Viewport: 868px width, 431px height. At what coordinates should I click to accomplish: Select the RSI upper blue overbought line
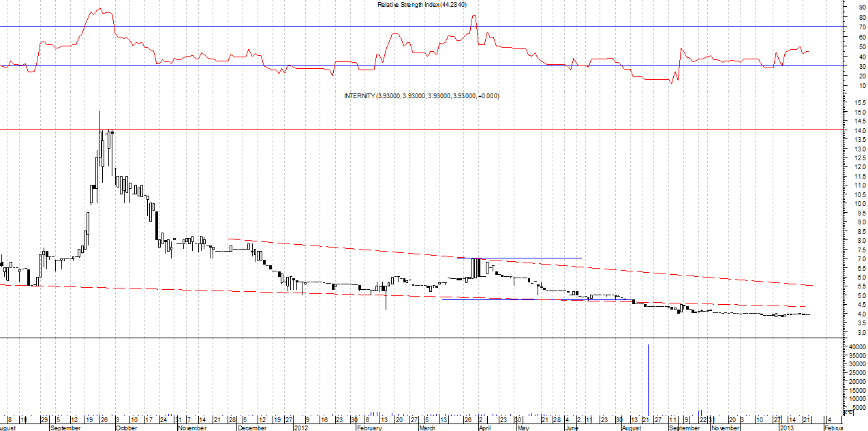coord(273,27)
